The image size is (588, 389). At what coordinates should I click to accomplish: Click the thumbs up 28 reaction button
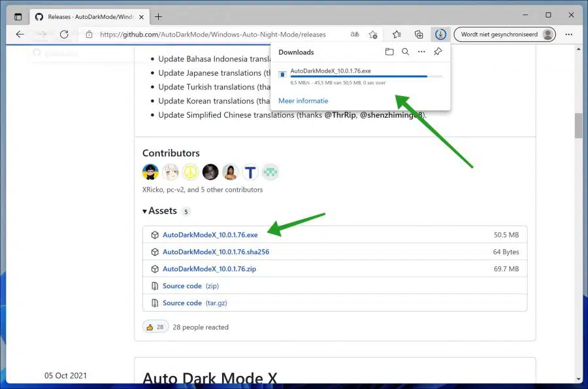[x=155, y=327]
